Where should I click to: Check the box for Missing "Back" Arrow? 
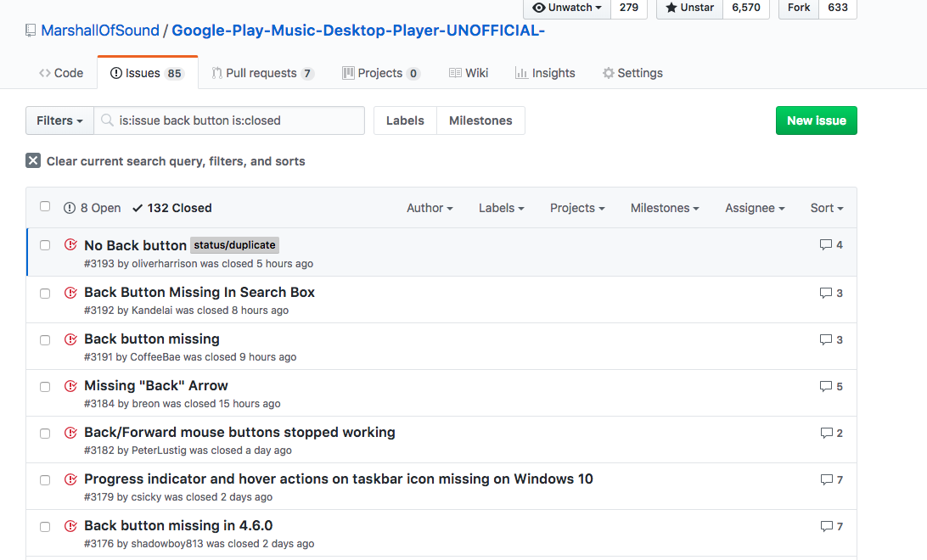click(45, 387)
